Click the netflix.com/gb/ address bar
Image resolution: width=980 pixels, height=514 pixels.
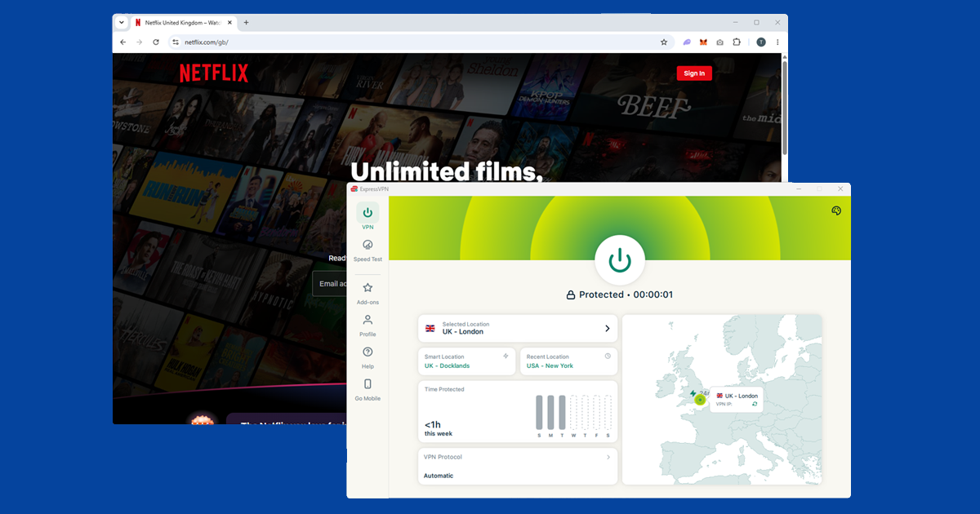tap(421, 42)
